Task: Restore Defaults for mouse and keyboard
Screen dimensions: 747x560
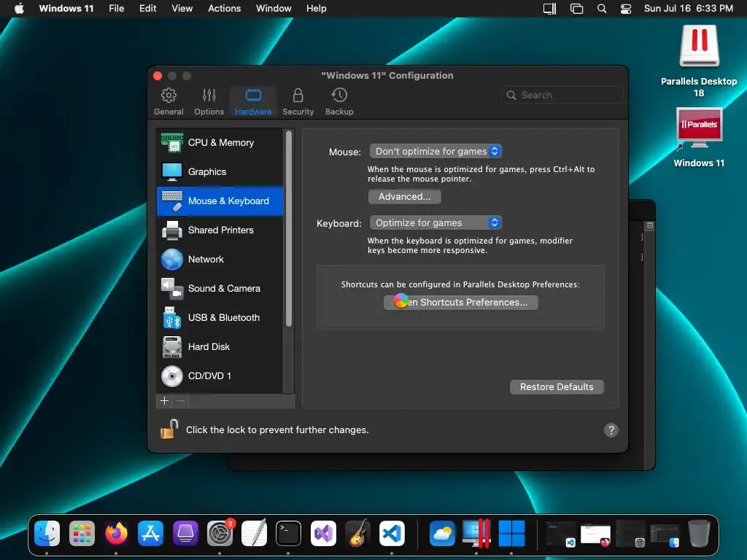Action: [x=557, y=386]
